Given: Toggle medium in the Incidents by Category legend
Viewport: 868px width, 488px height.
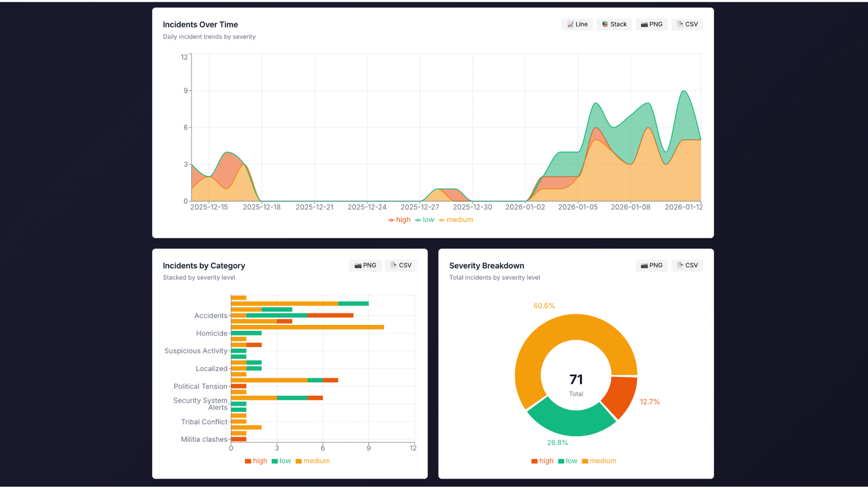Looking at the screenshot, I should coord(313,461).
